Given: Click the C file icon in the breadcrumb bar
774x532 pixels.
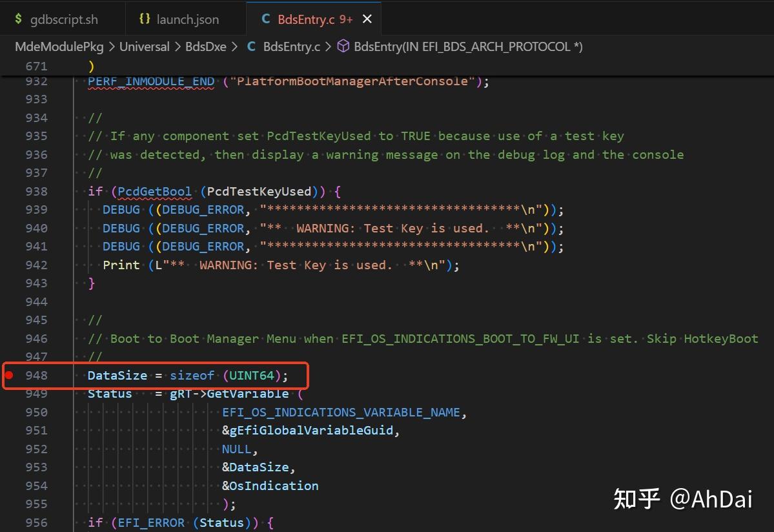Looking at the screenshot, I should (251, 46).
